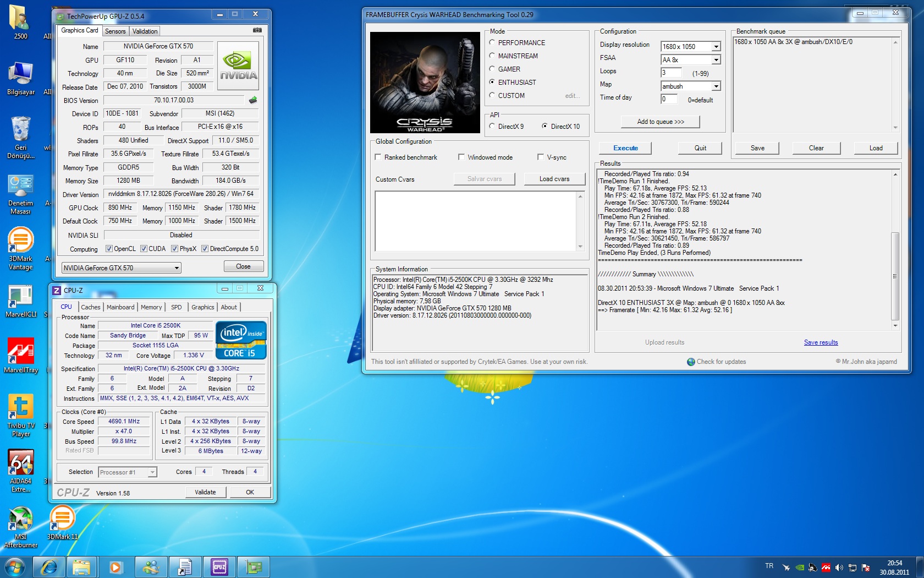Image resolution: width=924 pixels, height=578 pixels.
Task: Click the Results panel vertical scrollbar
Action: [x=895, y=249]
